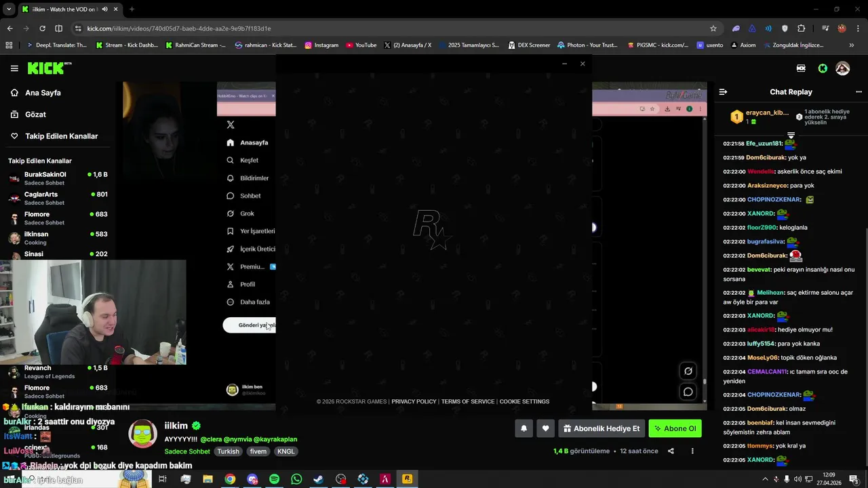The image size is (868, 488).
Task: Mute the Kick browser tab audio
Action: click(x=104, y=9)
